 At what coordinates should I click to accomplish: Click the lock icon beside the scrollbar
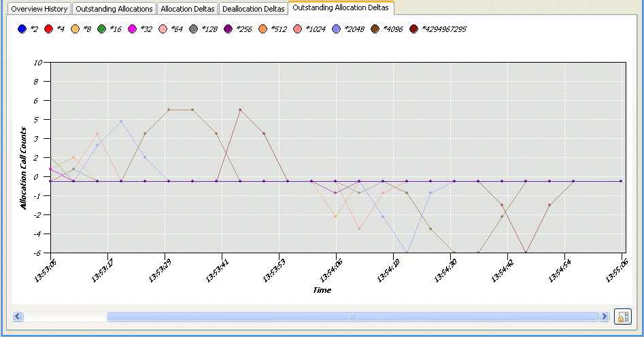(622, 317)
